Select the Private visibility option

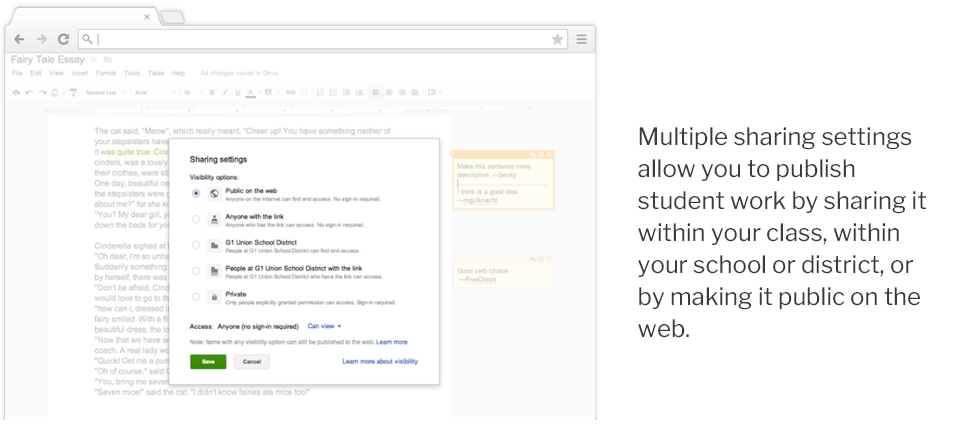[196, 297]
